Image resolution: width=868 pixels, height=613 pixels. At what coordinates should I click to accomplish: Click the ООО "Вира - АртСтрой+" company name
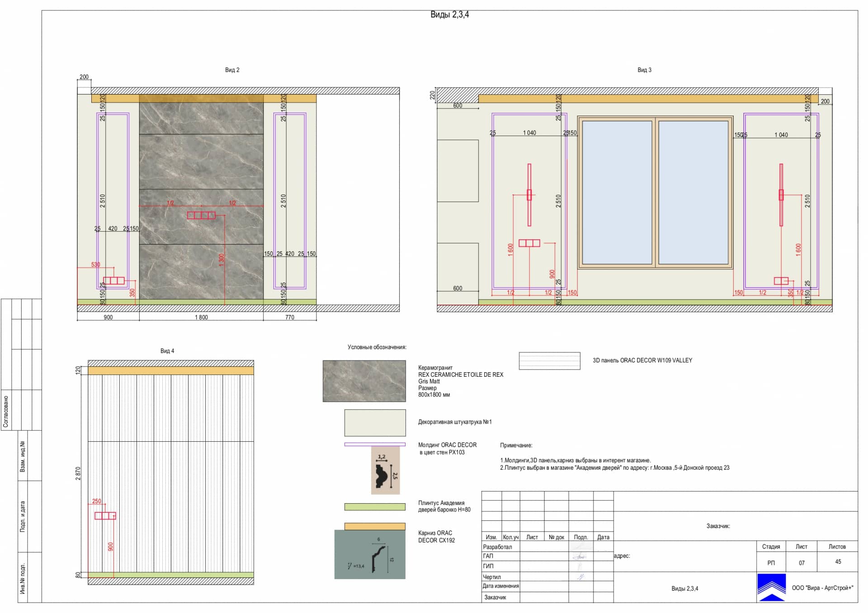click(x=822, y=588)
